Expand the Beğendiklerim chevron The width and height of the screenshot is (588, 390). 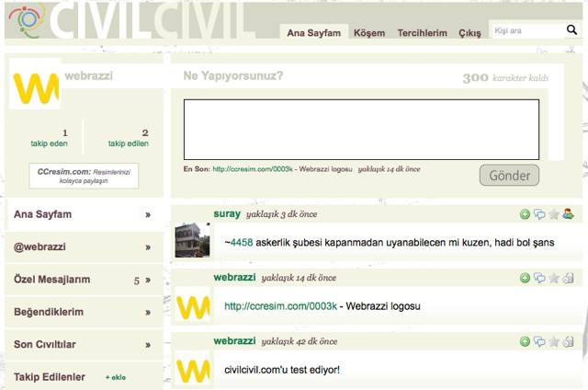click(x=148, y=313)
